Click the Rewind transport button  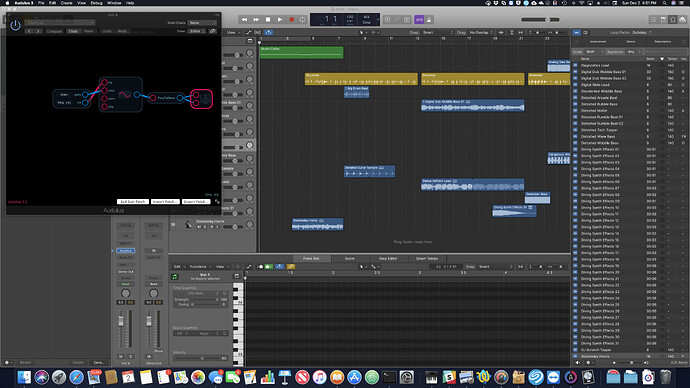pos(244,19)
